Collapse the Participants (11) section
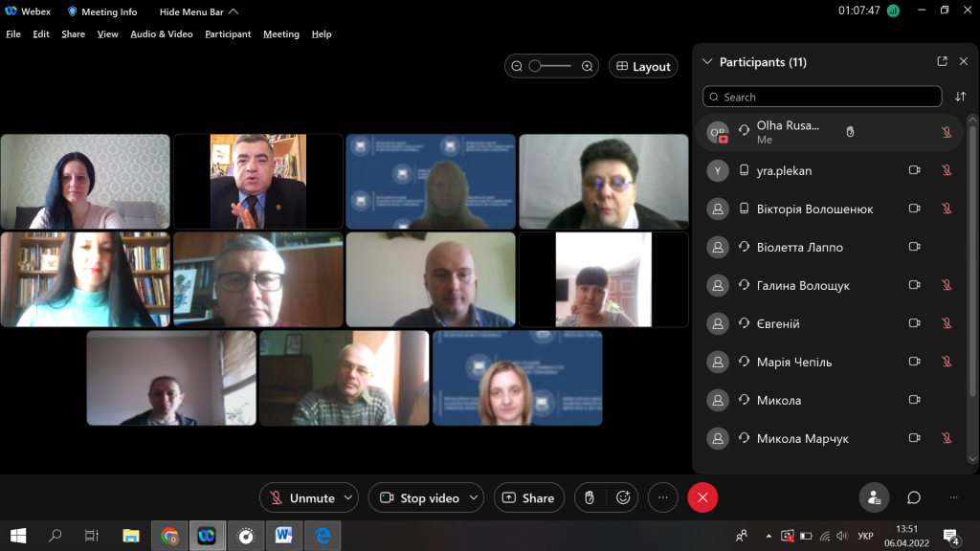The image size is (980, 551). click(708, 62)
